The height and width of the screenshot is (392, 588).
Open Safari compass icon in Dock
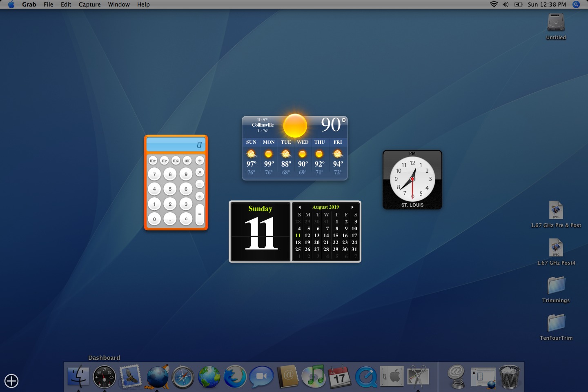(183, 377)
